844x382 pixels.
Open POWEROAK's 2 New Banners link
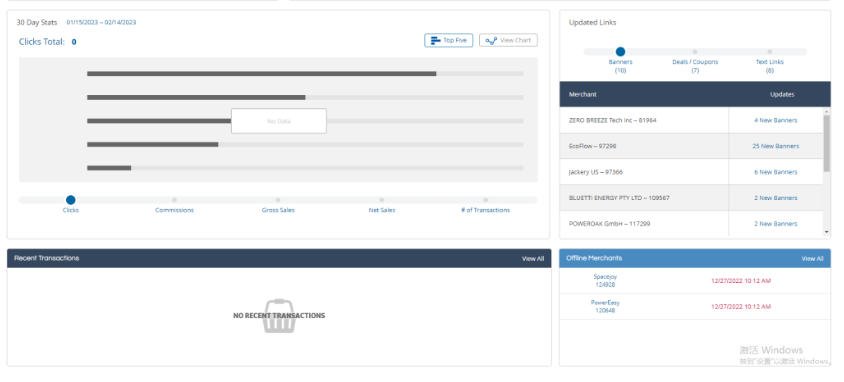776,224
